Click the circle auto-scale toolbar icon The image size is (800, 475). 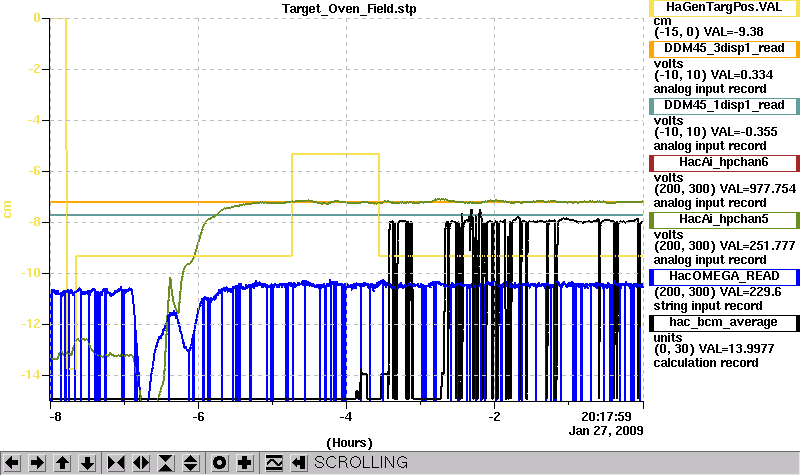[x=219, y=463]
